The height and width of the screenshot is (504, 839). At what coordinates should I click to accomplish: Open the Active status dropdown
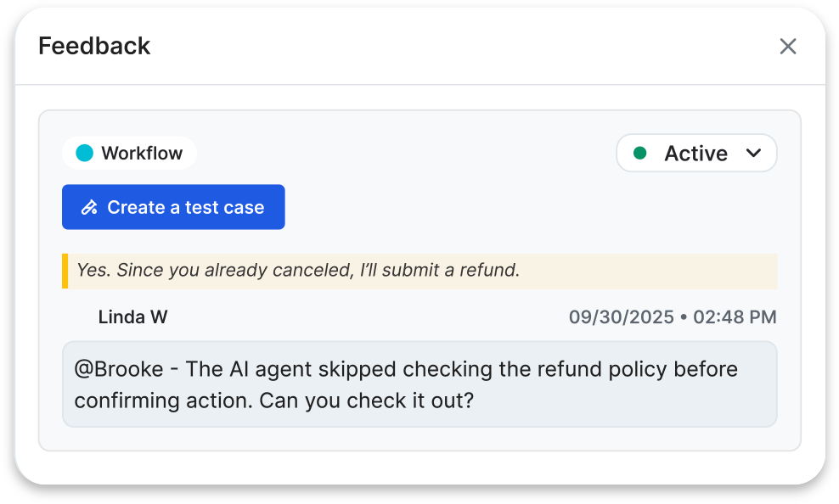coord(696,154)
